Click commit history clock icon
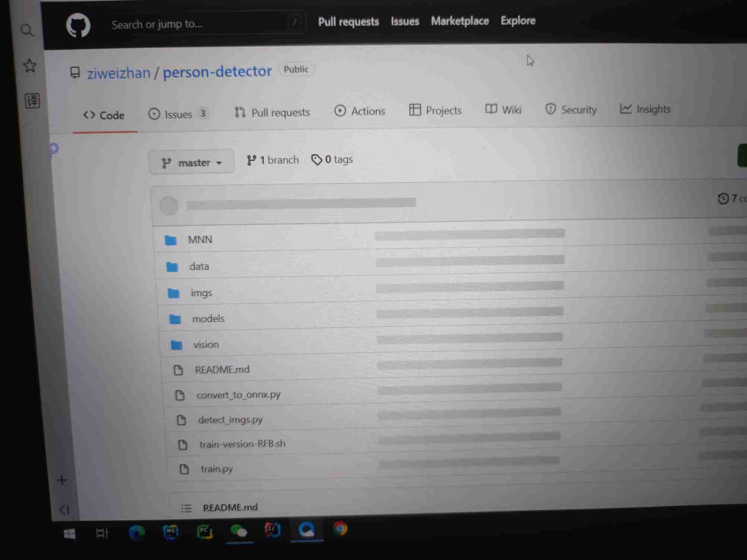This screenshot has height=560, width=747. coord(723,198)
